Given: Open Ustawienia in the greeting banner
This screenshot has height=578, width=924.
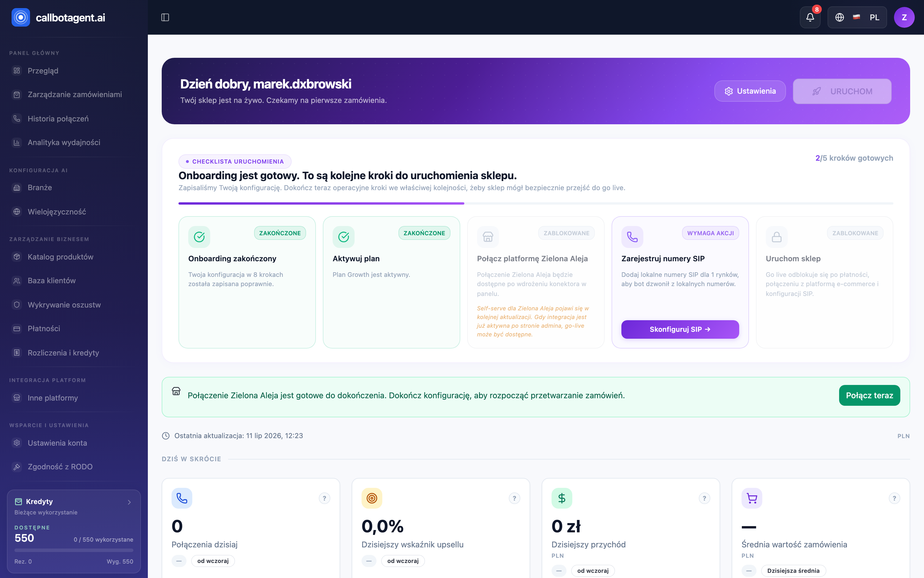Looking at the screenshot, I should pyautogui.click(x=750, y=91).
